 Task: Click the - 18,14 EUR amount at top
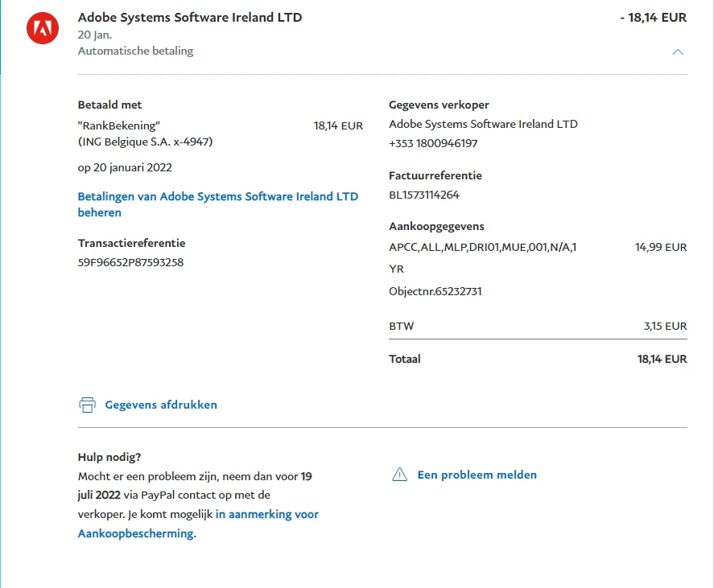[653, 18]
